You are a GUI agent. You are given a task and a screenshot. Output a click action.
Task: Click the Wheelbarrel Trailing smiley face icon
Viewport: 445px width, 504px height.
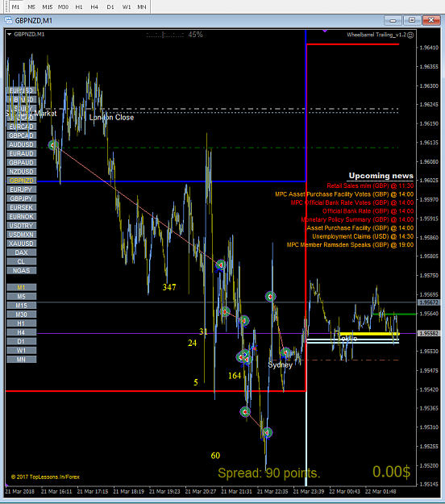pos(410,35)
